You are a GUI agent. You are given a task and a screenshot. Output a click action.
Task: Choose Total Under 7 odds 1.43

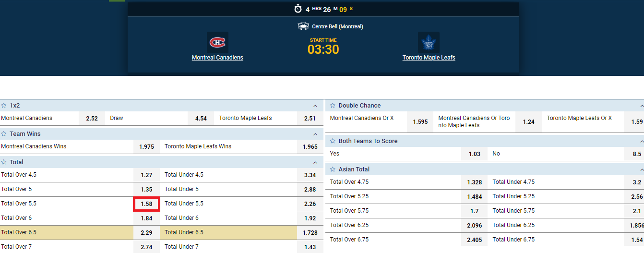point(310,247)
